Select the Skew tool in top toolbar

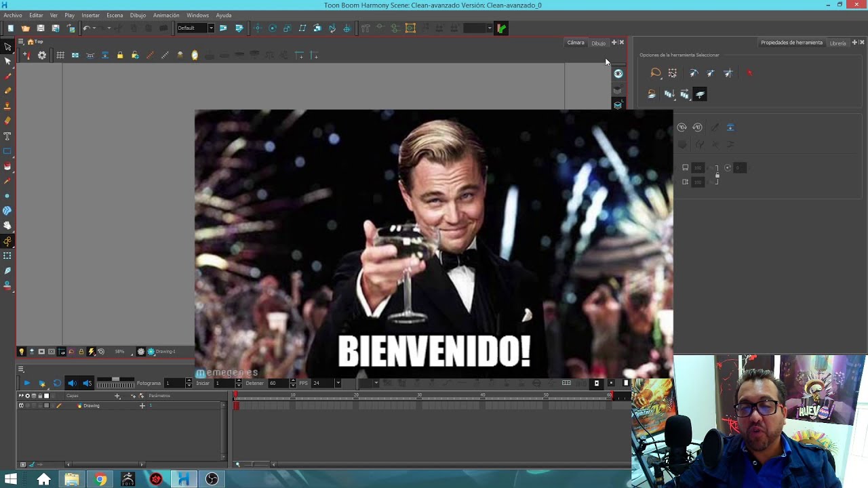tap(302, 28)
